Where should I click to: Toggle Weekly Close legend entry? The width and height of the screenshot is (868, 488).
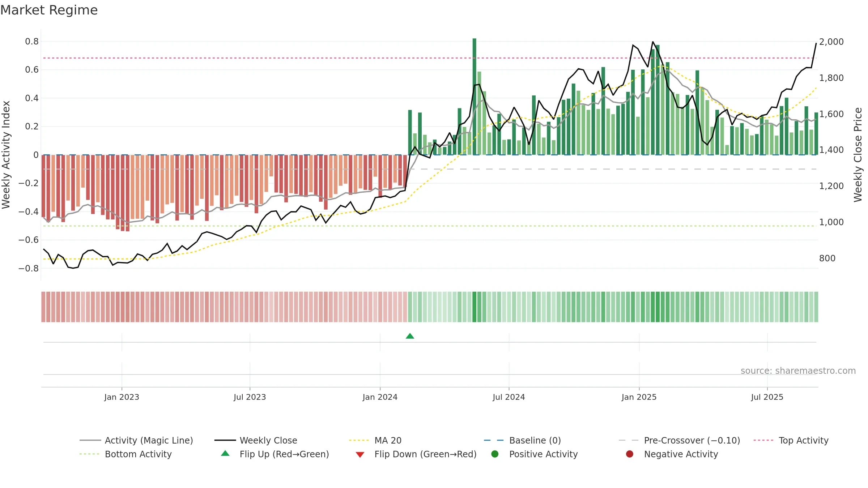click(x=256, y=440)
